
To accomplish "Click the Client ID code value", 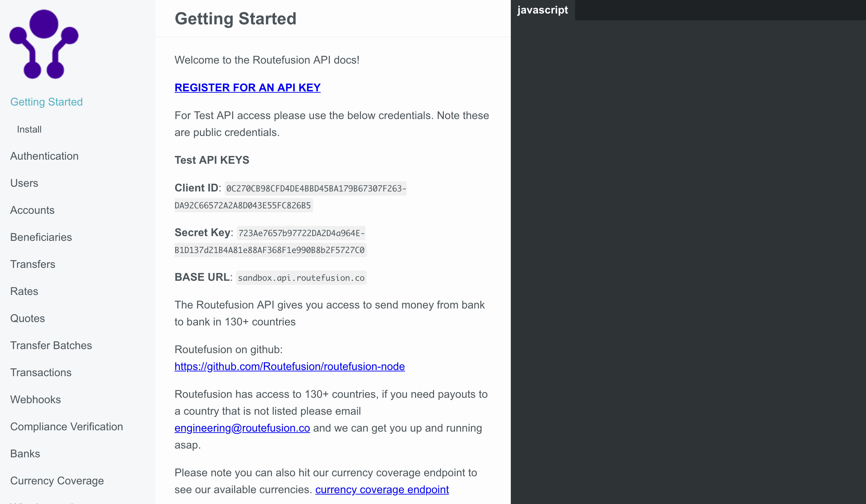I will click(x=291, y=197).
